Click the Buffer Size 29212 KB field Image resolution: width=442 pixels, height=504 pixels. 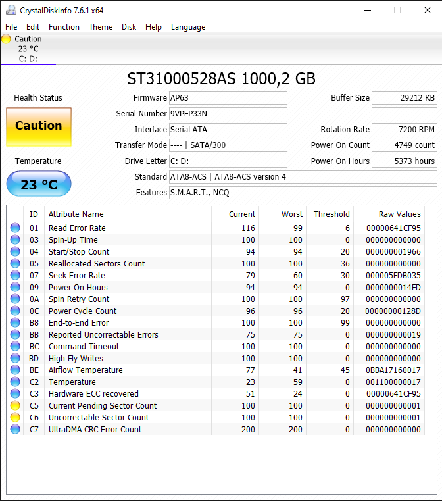click(405, 98)
